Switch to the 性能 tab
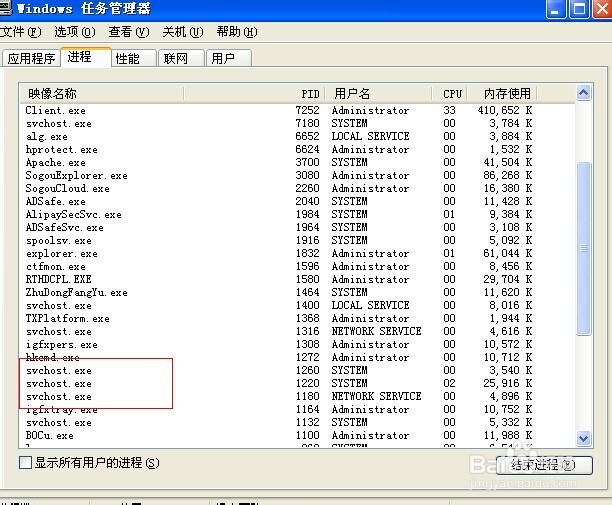612x505 pixels. (134, 59)
